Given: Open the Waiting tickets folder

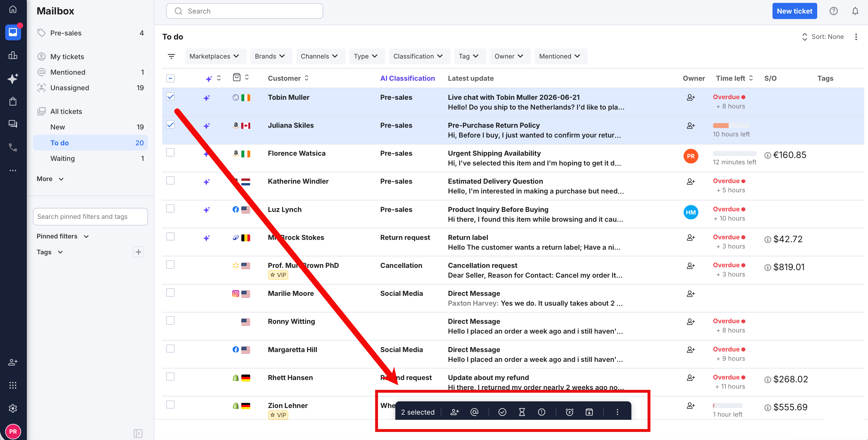Looking at the screenshot, I should [x=90, y=158].
